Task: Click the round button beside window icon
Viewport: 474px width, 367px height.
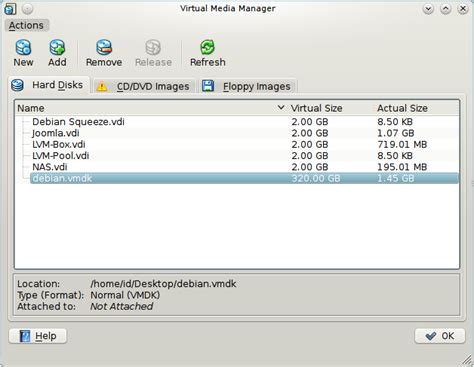Action: pyautogui.click(x=28, y=9)
